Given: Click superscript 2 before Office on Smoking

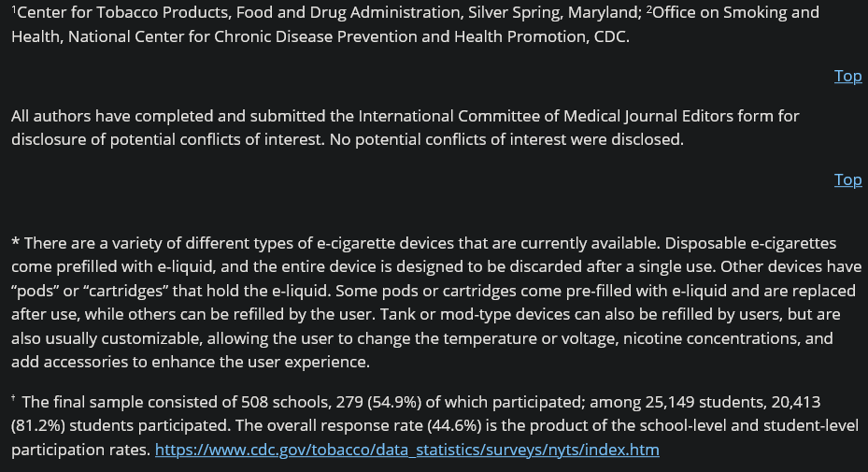Looking at the screenshot, I should tap(649, 9).
